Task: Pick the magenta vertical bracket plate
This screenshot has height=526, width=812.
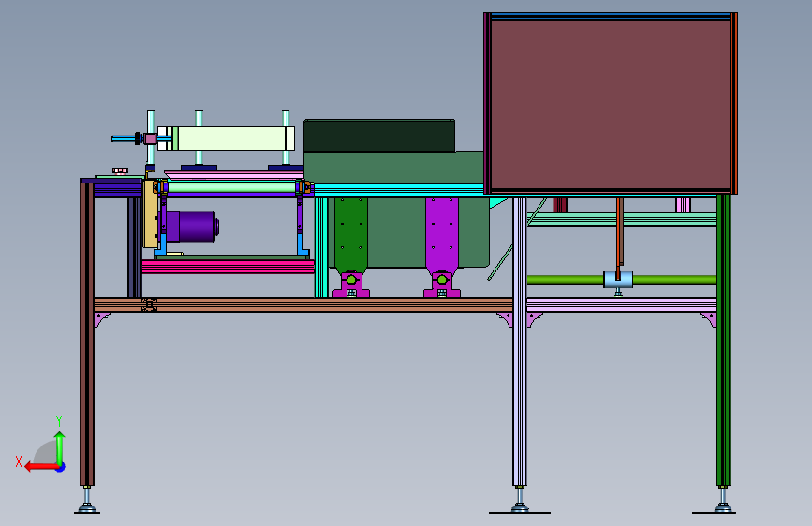Action: (x=442, y=234)
